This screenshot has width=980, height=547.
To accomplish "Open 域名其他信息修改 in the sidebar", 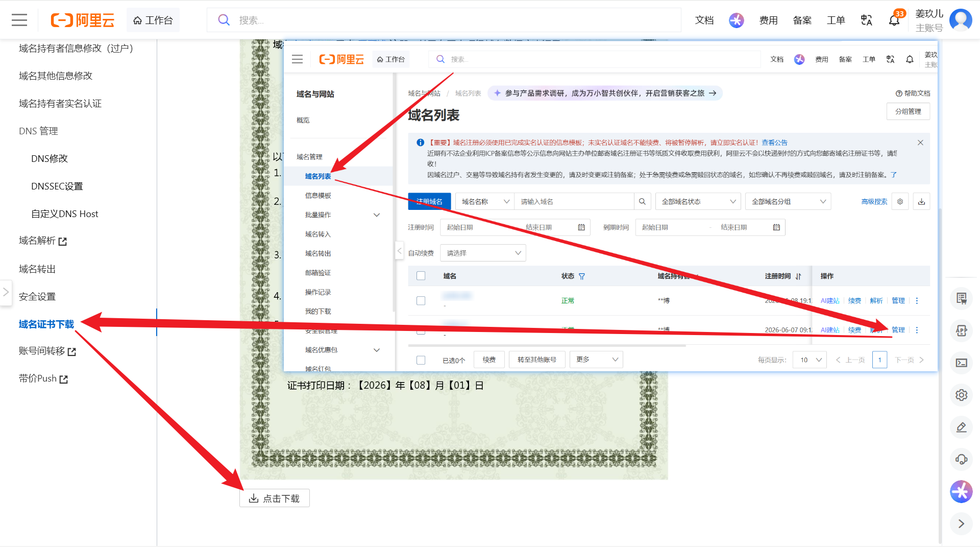I will click(56, 76).
